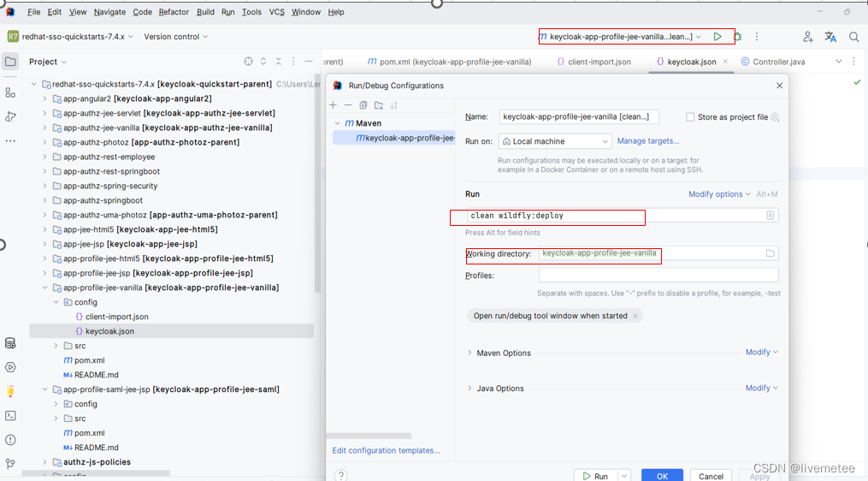Open the Problems tool window

(10, 440)
